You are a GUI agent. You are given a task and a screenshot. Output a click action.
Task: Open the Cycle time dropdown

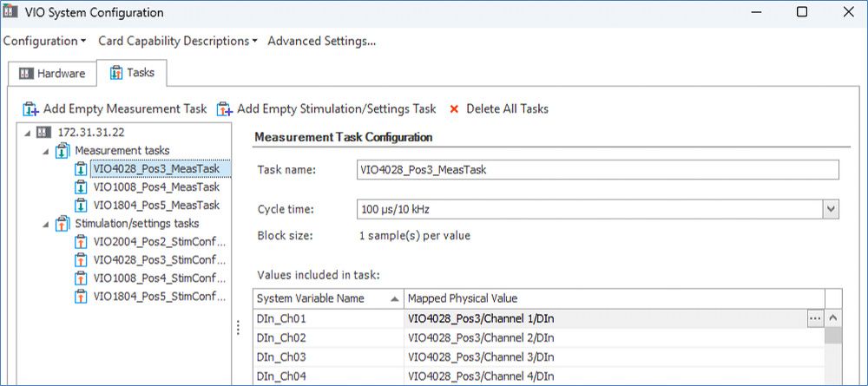[598, 210]
